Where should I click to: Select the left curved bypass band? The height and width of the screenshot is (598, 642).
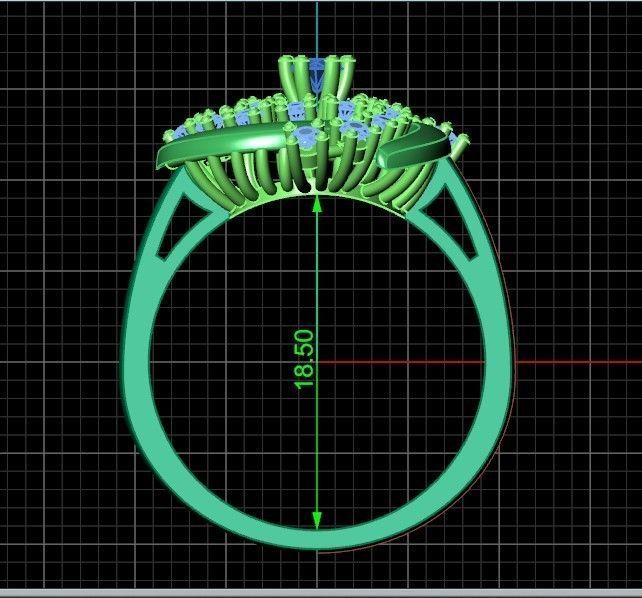pyautogui.click(x=221, y=145)
